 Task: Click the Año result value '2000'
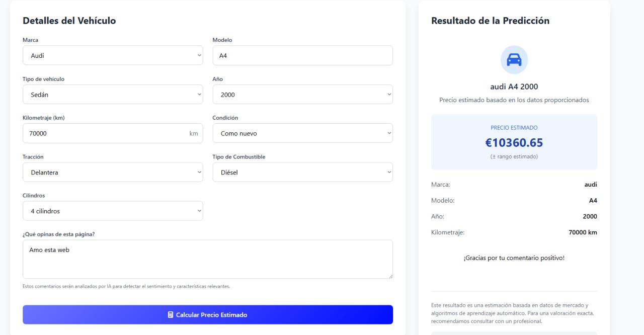pos(590,216)
